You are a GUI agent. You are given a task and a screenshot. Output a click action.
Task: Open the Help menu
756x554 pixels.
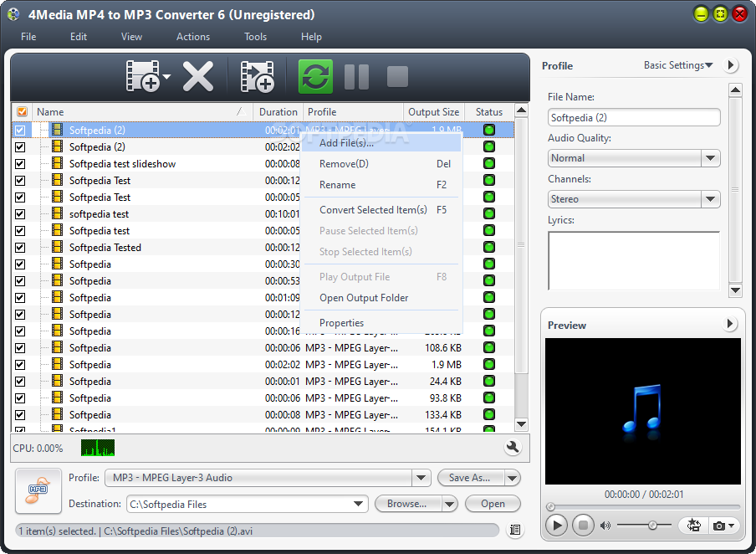point(311,37)
